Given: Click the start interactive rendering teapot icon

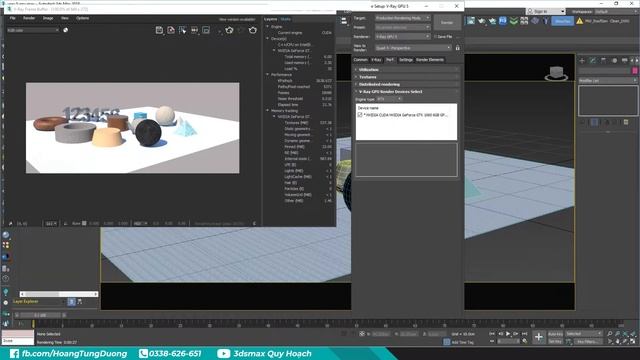Looking at the screenshot, I should 229,30.
